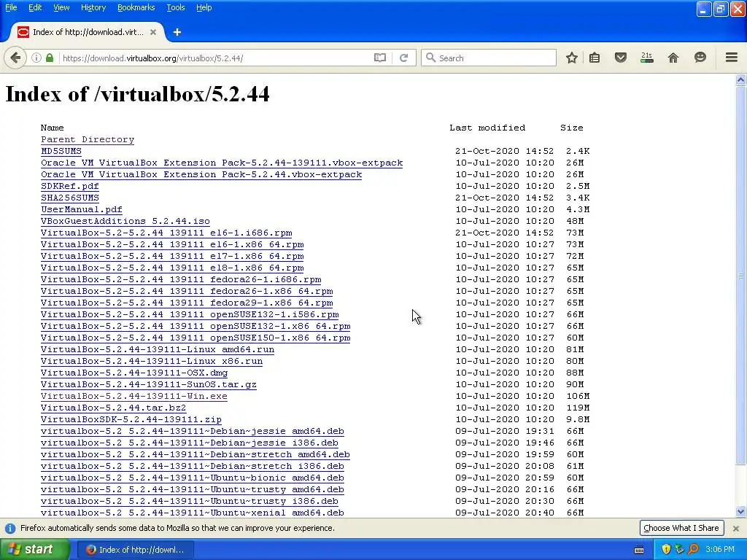Open the Windows Start menu

pyautogui.click(x=35, y=550)
